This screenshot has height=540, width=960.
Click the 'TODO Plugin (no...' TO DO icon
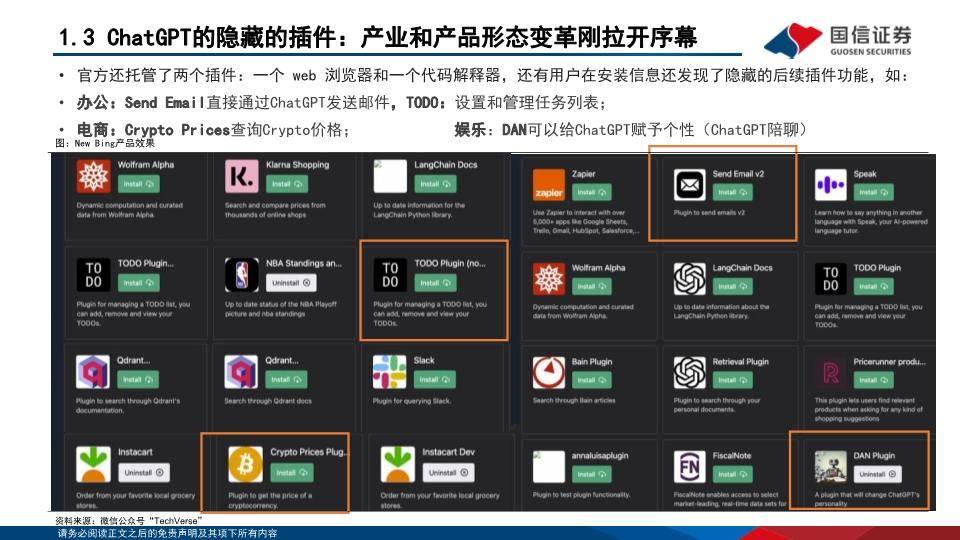click(x=390, y=275)
